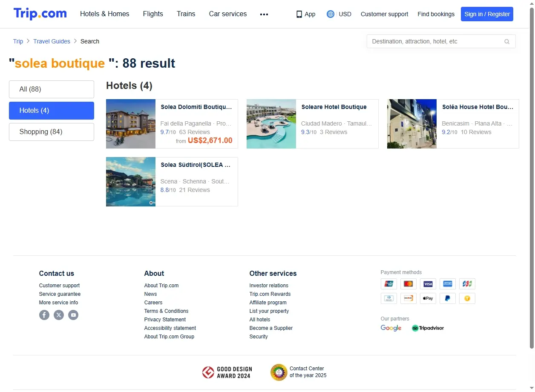Open Privacy Statement link

[165, 320]
